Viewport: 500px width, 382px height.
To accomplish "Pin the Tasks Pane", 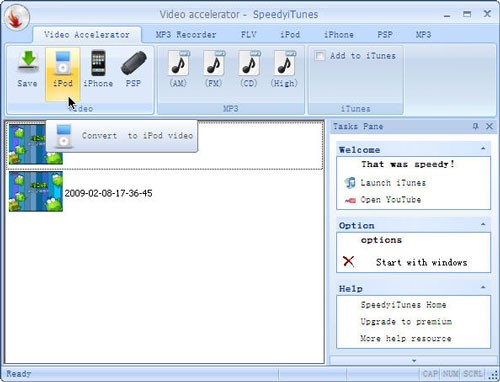I will 475,126.
